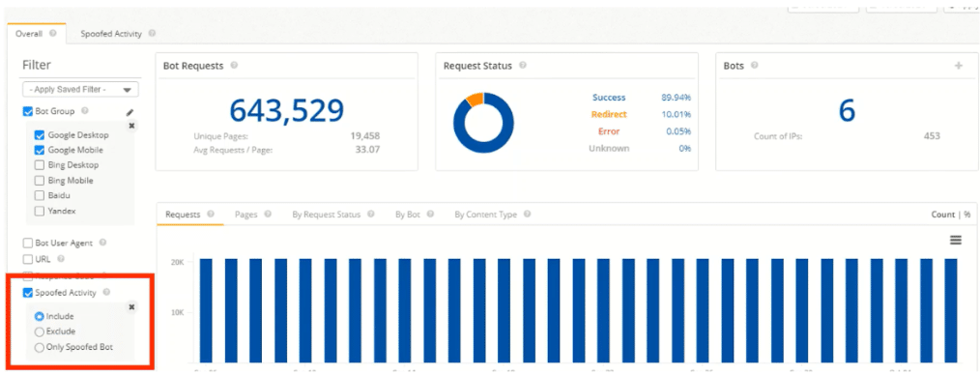
Task: Show help for Bot Group filter
Action: coord(84,111)
